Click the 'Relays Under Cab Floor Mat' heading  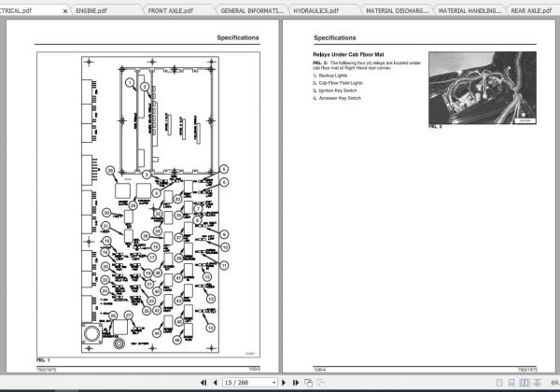(348, 55)
